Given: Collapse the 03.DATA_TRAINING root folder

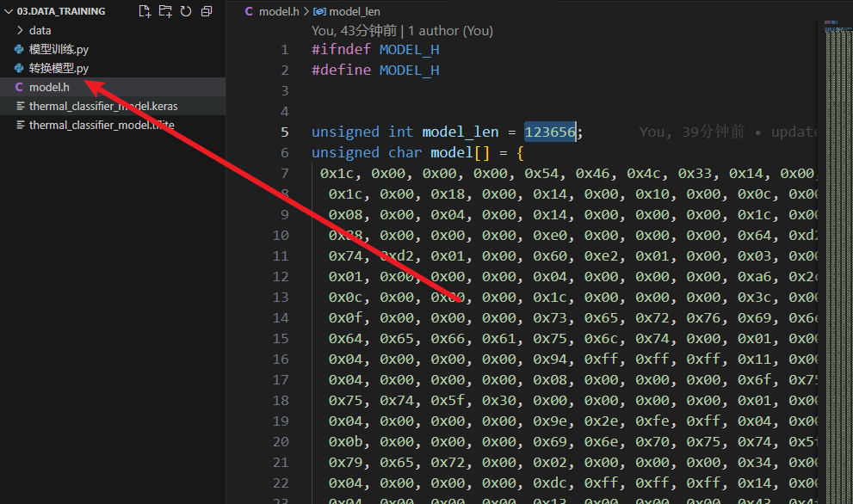Looking at the screenshot, I should pos(9,11).
